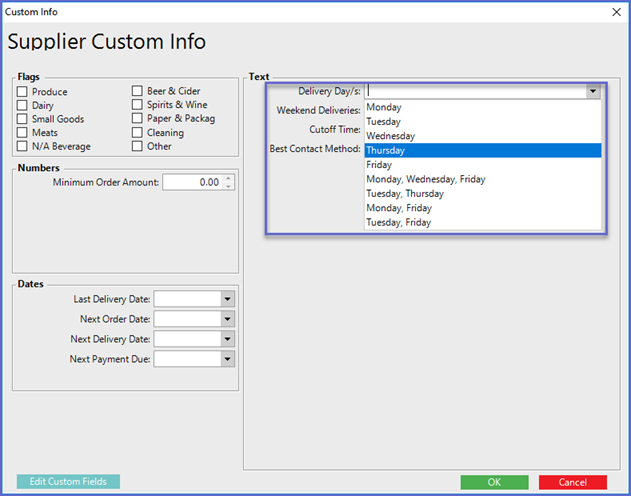Check the Beer & Cider flag

[x=138, y=92]
